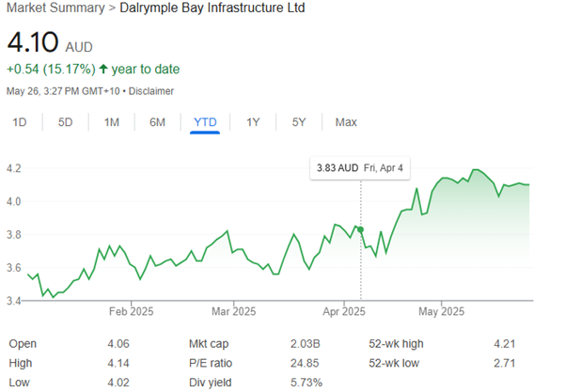Switch to the 1D chart range

point(20,122)
